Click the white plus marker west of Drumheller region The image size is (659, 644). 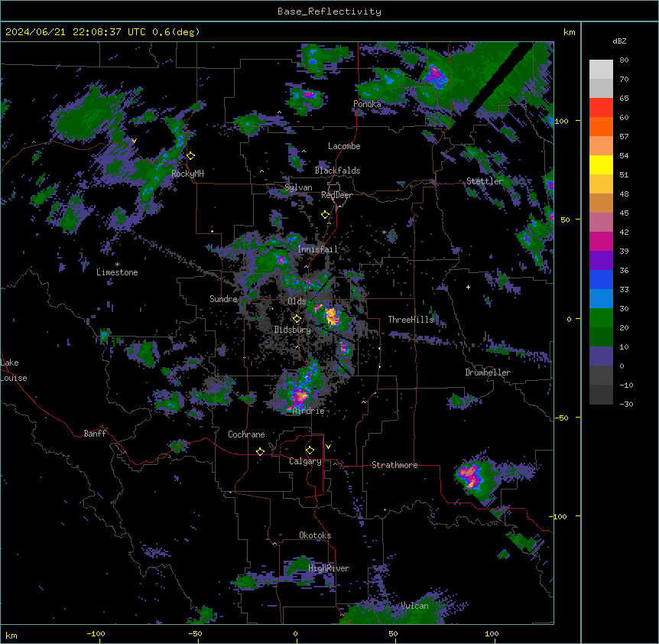pos(468,287)
